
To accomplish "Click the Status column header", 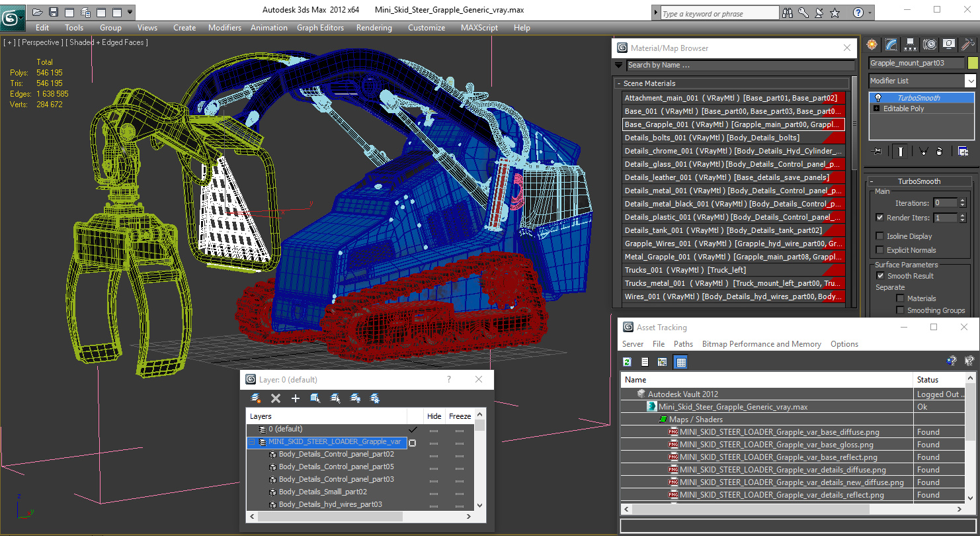I will tap(938, 380).
